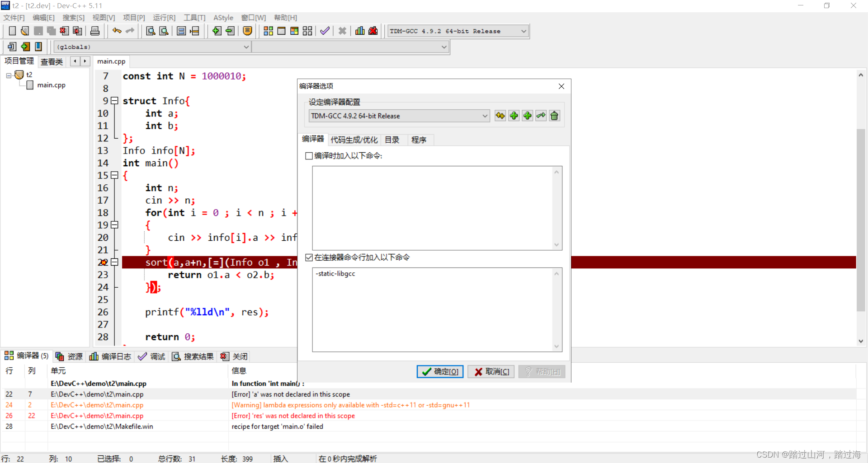Click the 确定[O] button
Screen dimensions: 868x463
coord(440,371)
